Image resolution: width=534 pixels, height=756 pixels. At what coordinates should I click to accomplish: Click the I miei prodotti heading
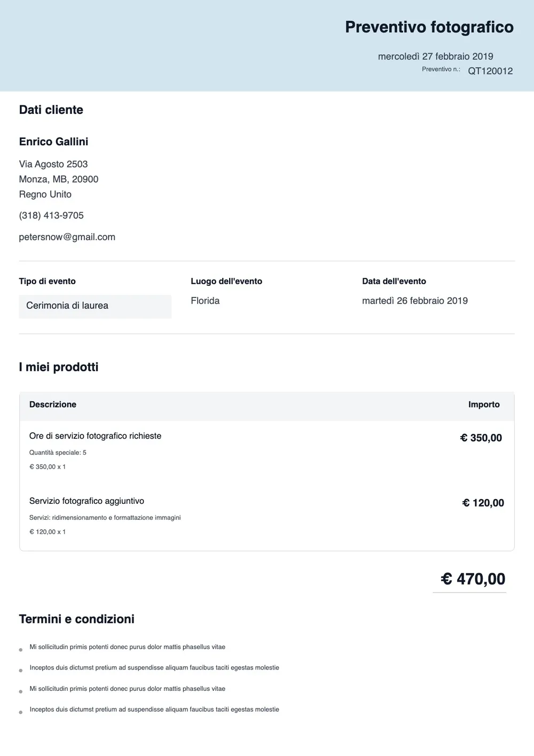[x=59, y=367]
